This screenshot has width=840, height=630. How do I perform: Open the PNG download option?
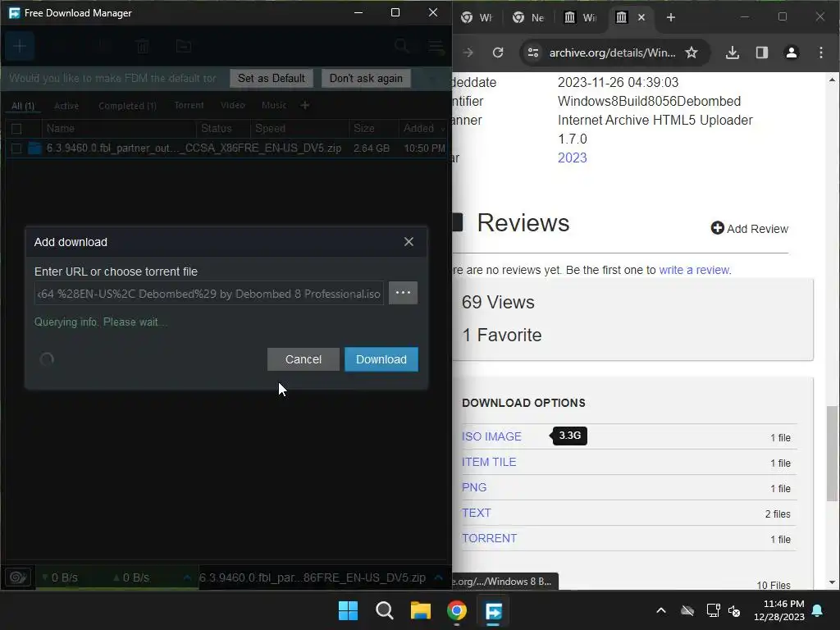click(474, 487)
